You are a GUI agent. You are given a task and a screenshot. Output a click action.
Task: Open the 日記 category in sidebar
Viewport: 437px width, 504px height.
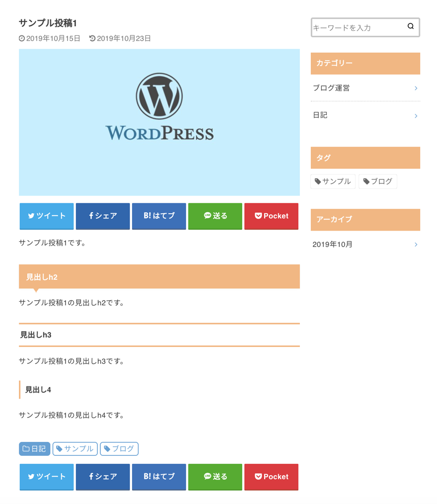pos(365,115)
